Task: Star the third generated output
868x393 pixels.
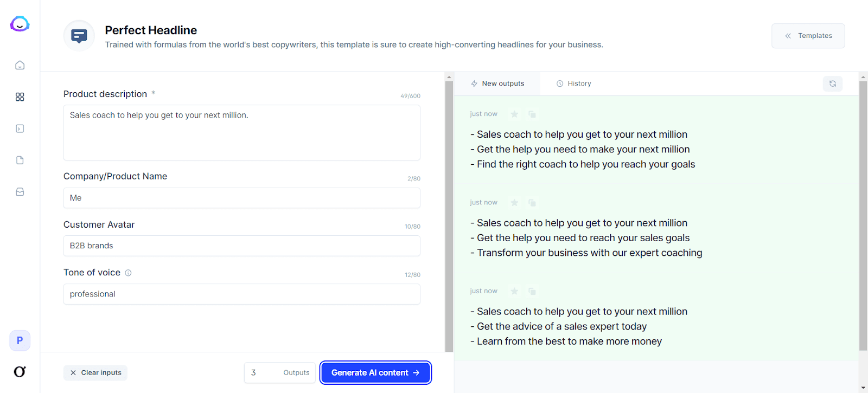Action: pos(514,291)
